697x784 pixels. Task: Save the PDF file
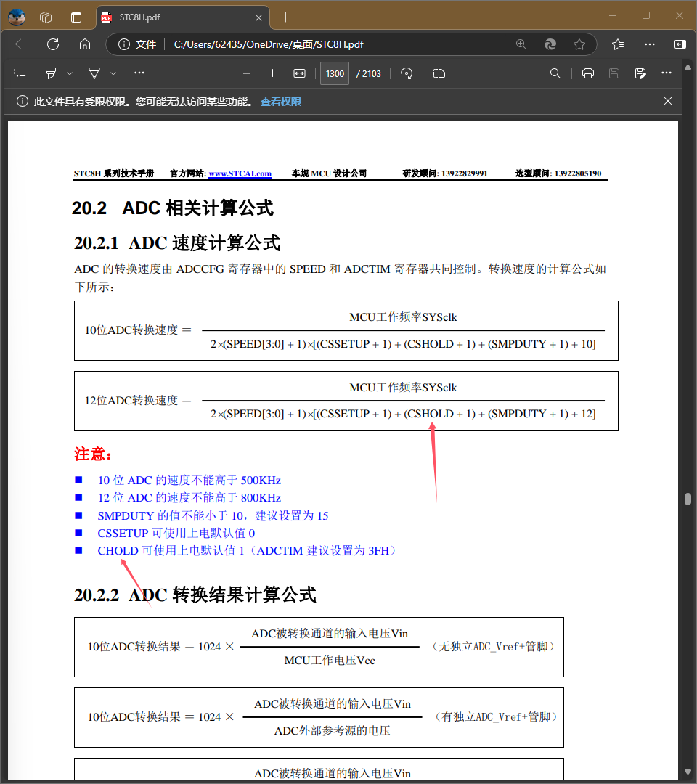pos(614,73)
